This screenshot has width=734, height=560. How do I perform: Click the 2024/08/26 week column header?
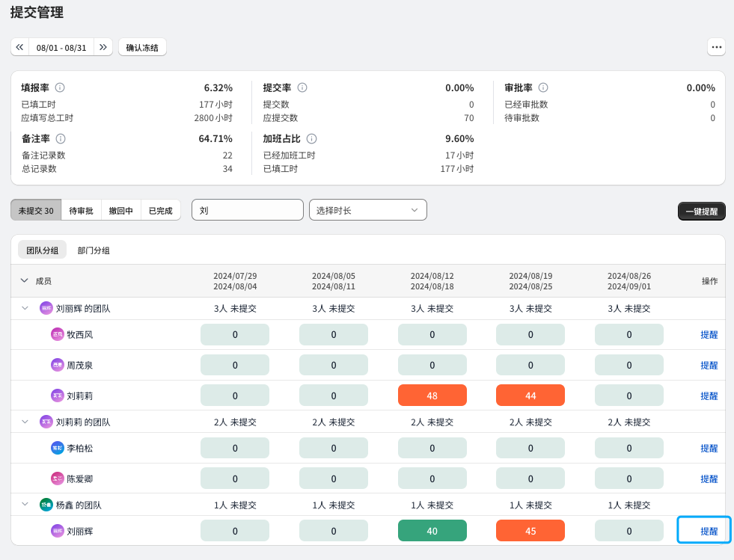[629, 281]
